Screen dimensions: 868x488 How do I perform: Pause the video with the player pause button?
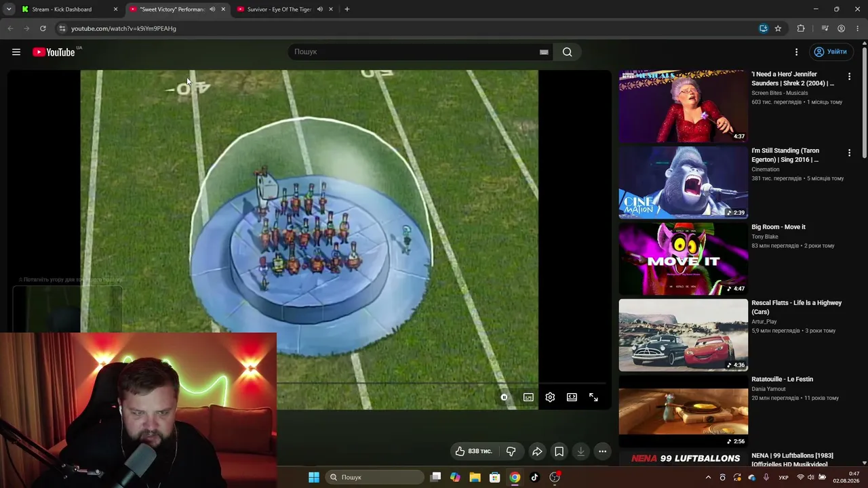pos(504,397)
